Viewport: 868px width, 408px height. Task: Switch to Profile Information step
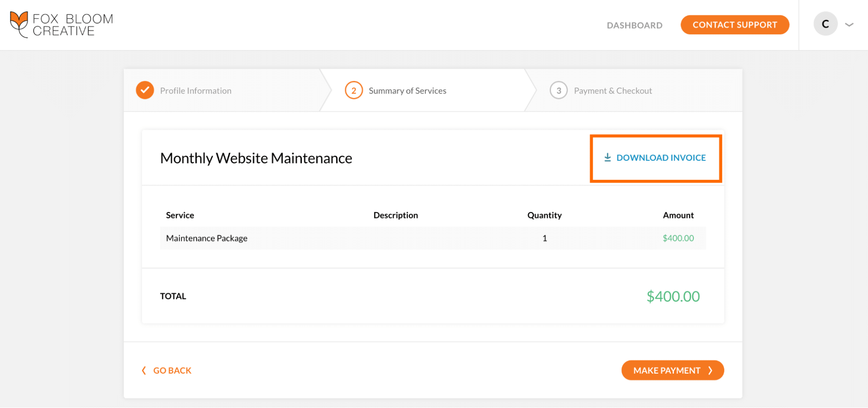coord(195,91)
